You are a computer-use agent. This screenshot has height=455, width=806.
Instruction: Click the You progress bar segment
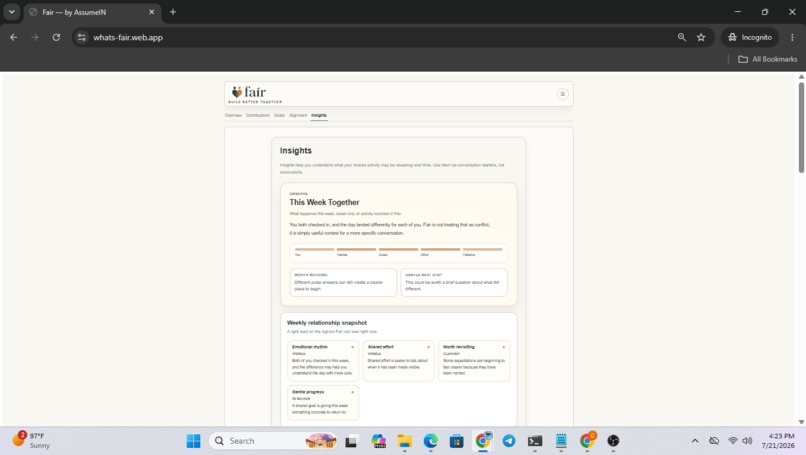tap(315, 251)
